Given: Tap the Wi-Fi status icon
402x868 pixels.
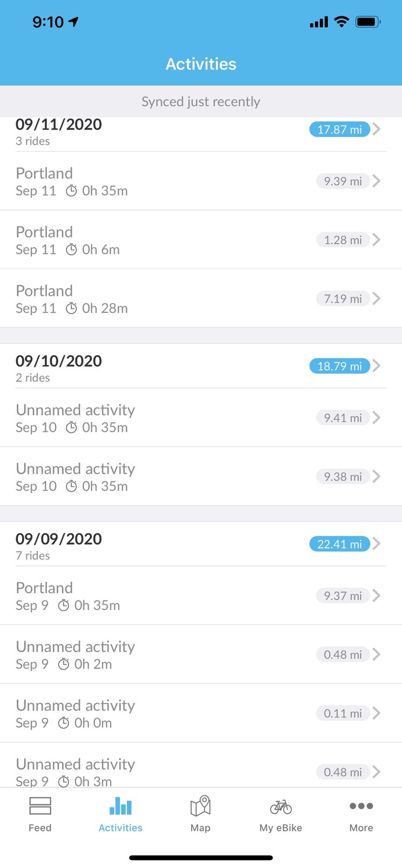Looking at the screenshot, I should point(342,23).
